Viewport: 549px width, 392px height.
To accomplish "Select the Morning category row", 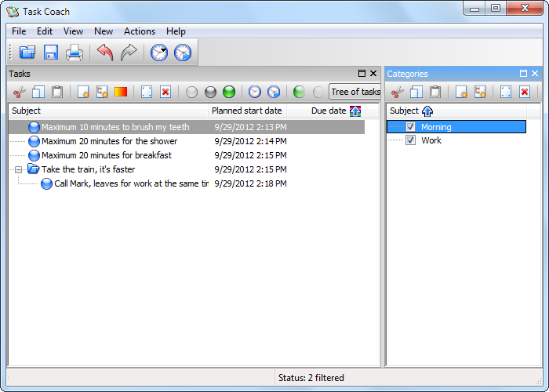I will pyautogui.click(x=456, y=127).
